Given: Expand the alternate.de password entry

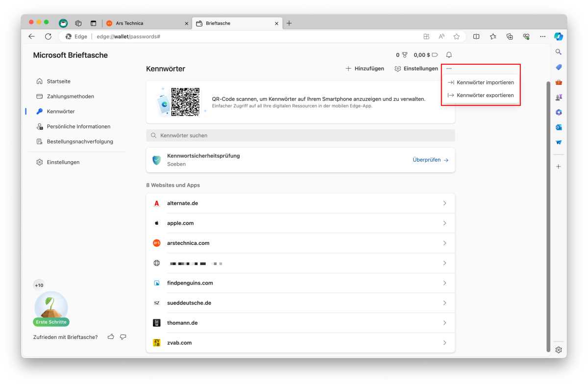Looking at the screenshot, I should pyautogui.click(x=300, y=203).
